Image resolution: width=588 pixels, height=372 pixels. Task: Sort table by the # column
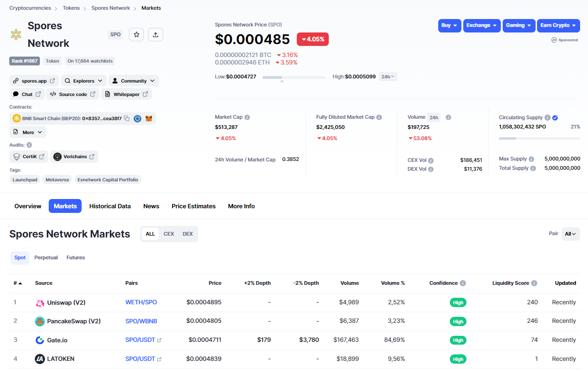(x=18, y=283)
